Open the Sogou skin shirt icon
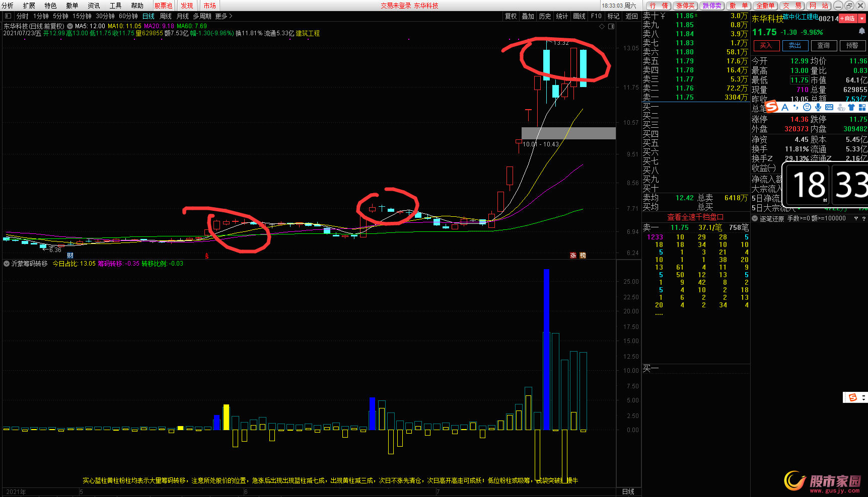 click(851, 107)
